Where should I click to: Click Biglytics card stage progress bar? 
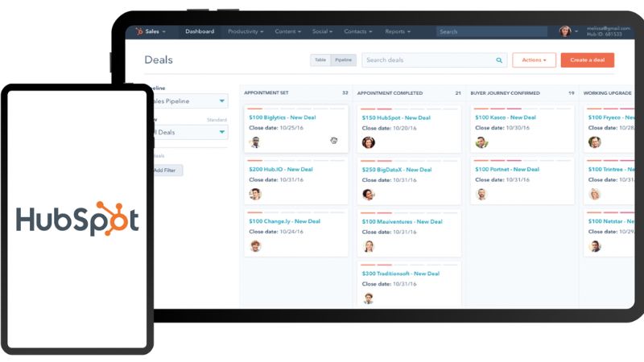295,109
